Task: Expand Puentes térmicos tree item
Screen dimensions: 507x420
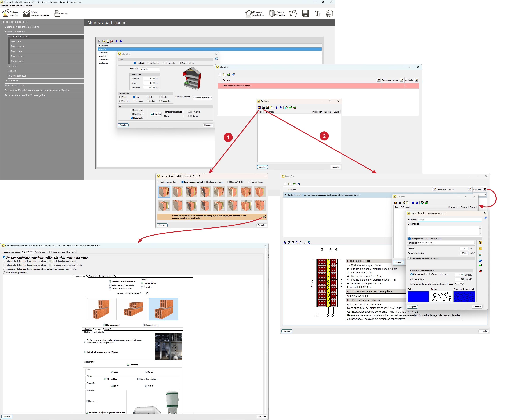Action: pyautogui.click(x=17, y=76)
